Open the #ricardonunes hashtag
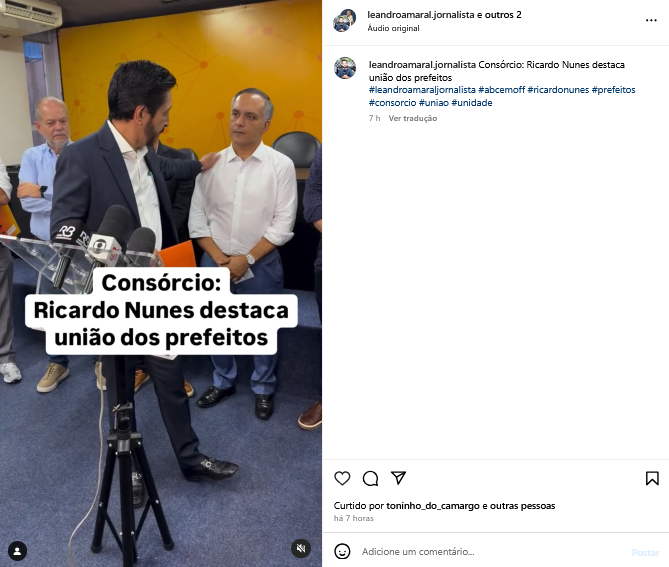 pos(558,90)
